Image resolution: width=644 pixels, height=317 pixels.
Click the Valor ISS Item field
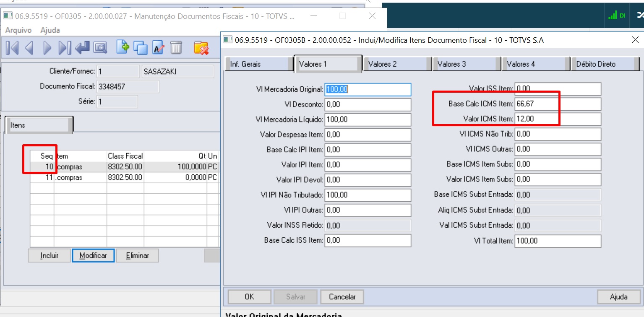pyautogui.click(x=558, y=89)
